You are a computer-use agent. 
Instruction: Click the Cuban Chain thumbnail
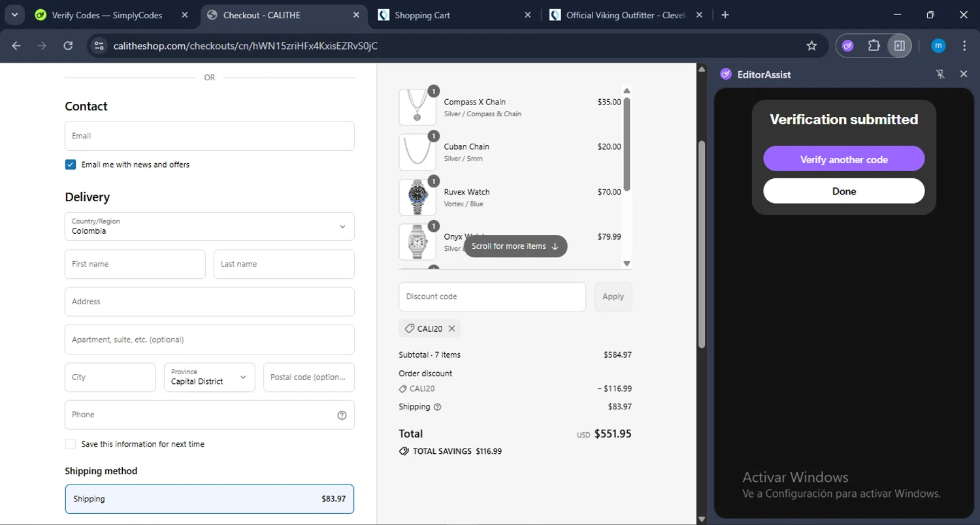417,151
